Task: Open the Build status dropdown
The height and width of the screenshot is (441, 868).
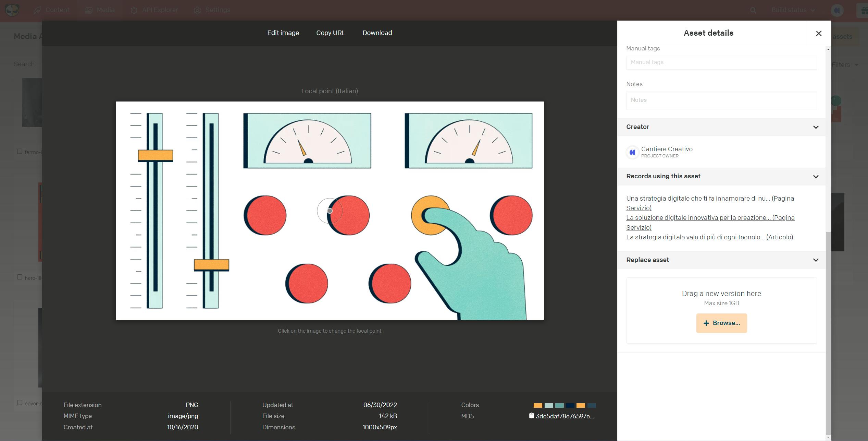Action: (793, 10)
